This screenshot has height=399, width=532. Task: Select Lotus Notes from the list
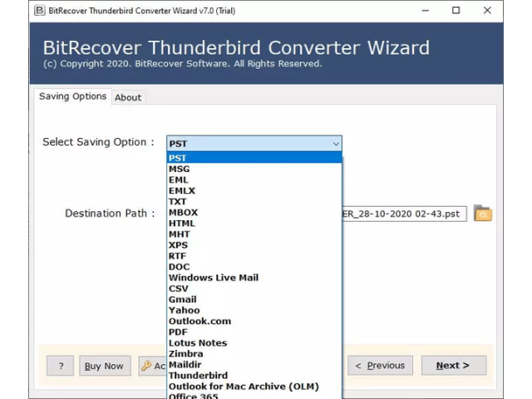(198, 342)
